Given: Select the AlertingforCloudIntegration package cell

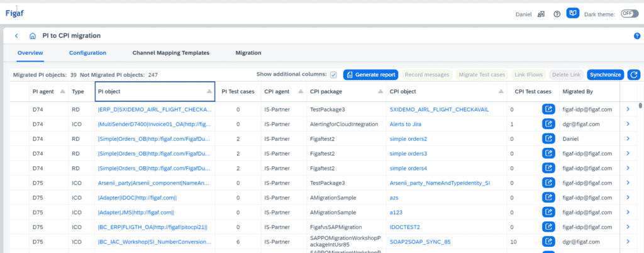Looking at the screenshot, I should click(344, 124).
